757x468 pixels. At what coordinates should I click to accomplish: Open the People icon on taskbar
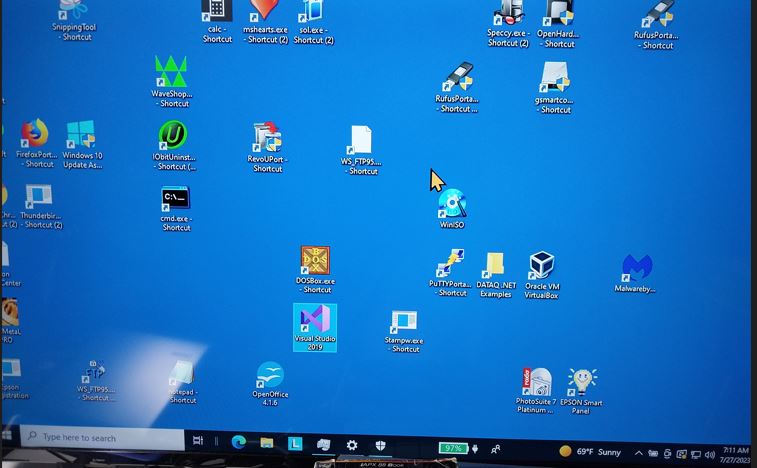[x=495, y=450]
